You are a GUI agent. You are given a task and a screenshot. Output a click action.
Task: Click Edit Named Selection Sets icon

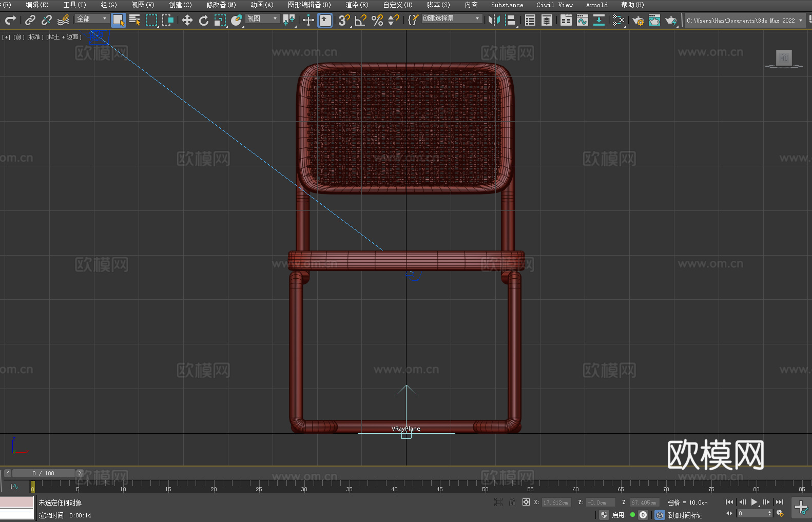pos(413,20)
